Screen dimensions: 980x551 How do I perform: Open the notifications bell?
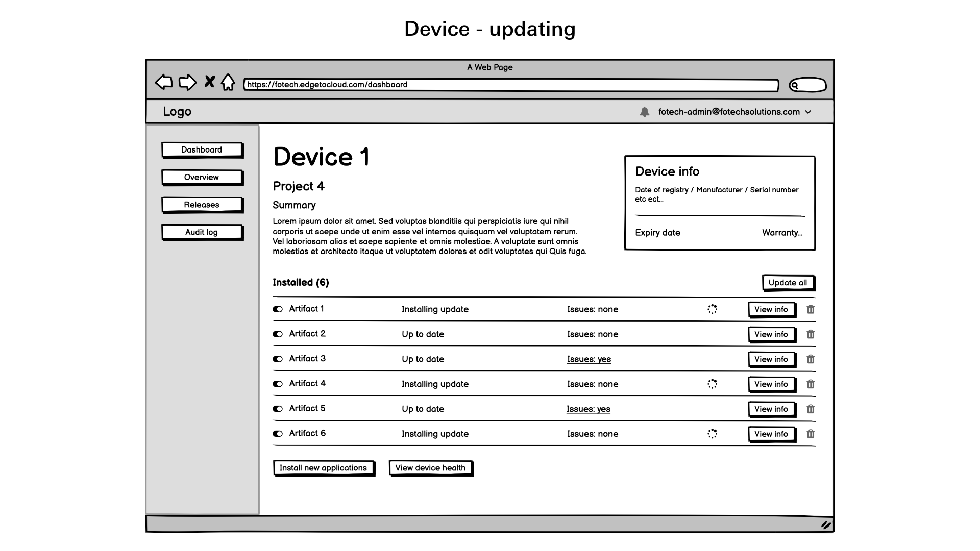pyautogui.click(x=645, y=112)
